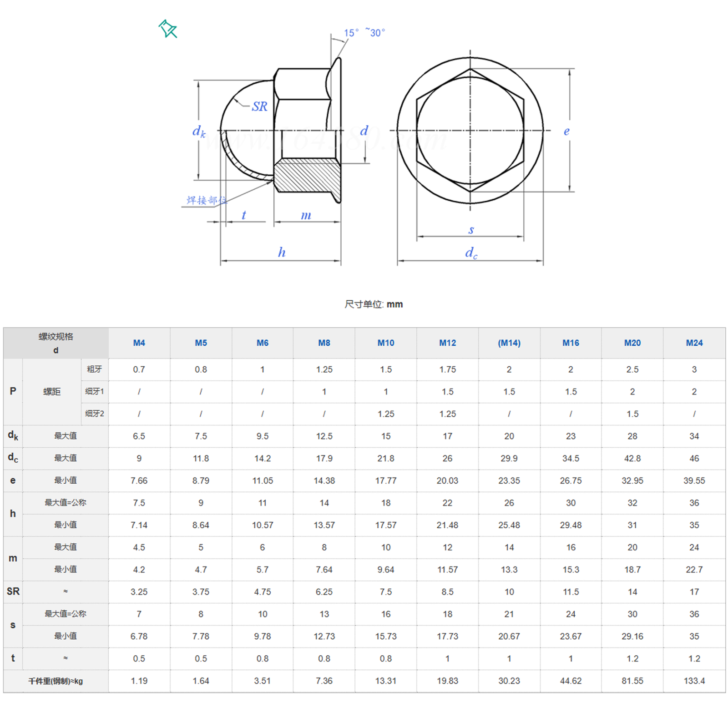Select value 44.62 in weight row
This screenshot has height=728, width=728.
click(571, 681)
